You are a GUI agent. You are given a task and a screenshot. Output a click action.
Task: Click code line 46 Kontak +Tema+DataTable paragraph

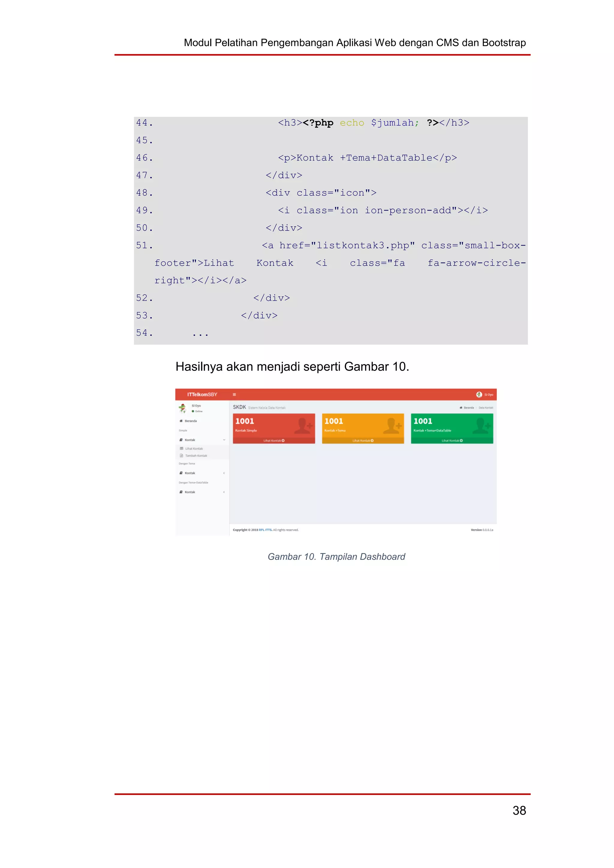pos(368,158)
